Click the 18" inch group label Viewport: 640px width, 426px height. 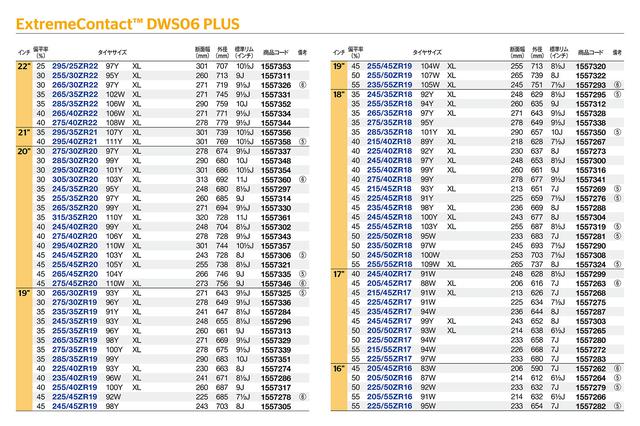339,94
